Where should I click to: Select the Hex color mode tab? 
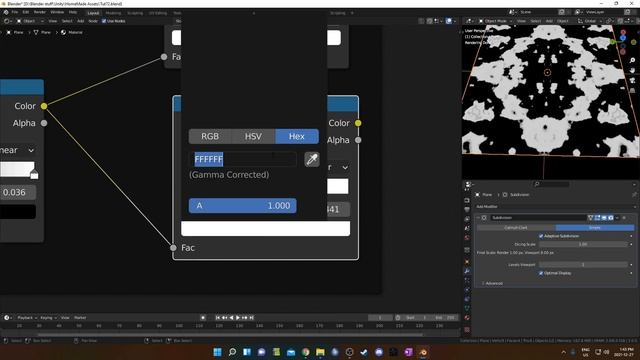pos(297,136)
